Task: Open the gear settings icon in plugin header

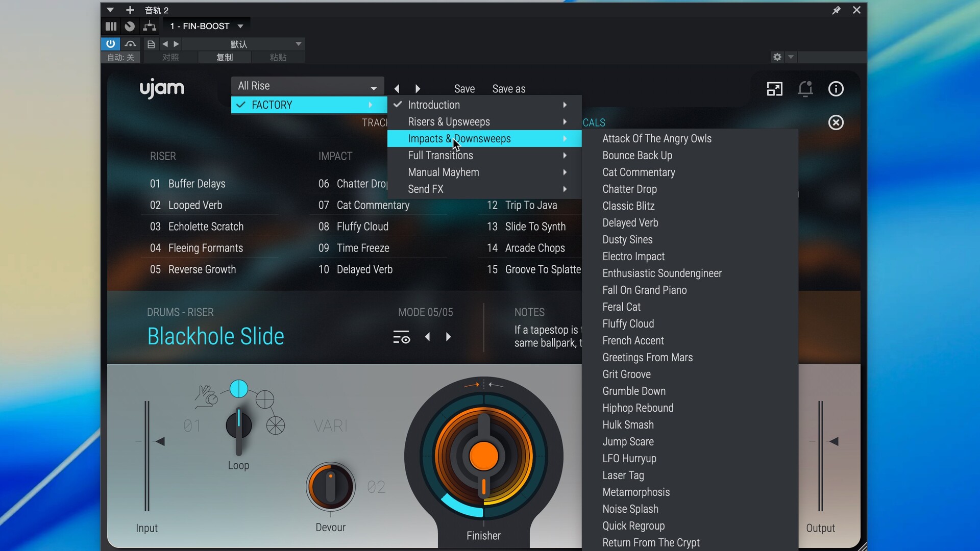Action: click(x=777, y=57)
